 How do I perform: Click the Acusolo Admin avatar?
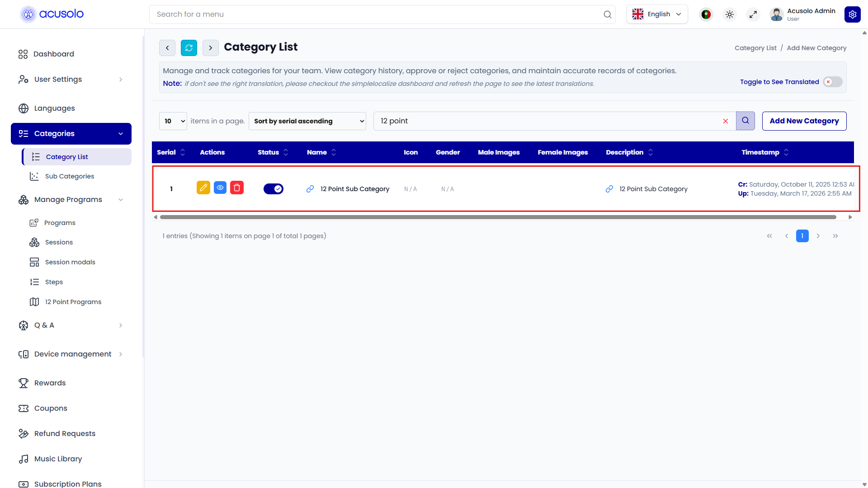[x=776, y=14]
